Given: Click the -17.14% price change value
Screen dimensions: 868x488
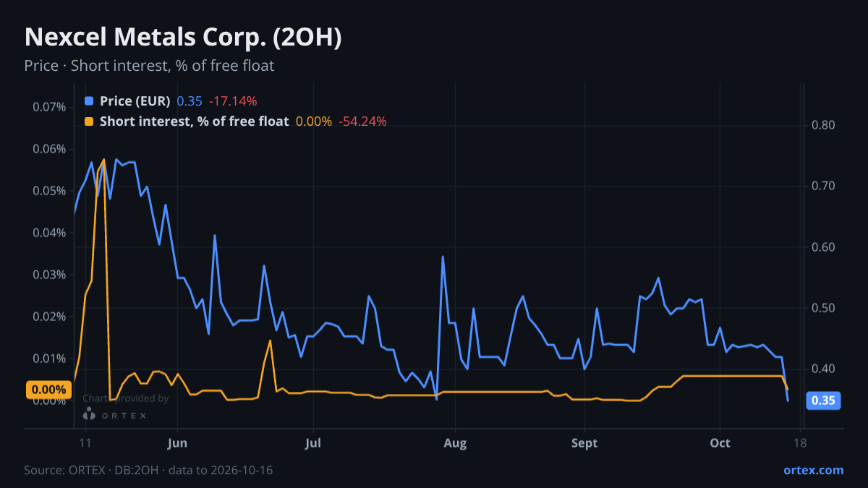Looking at the screenshot, I should (x=233, y=101).
